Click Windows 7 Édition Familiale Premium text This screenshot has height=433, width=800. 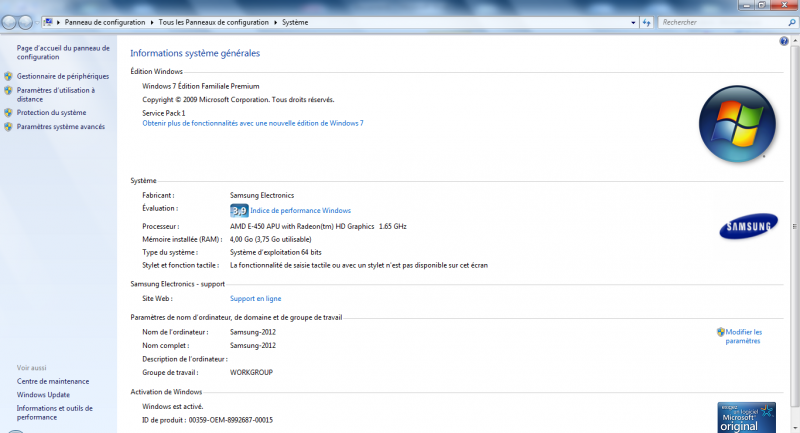pyautogui.click(x=201, y=86)
